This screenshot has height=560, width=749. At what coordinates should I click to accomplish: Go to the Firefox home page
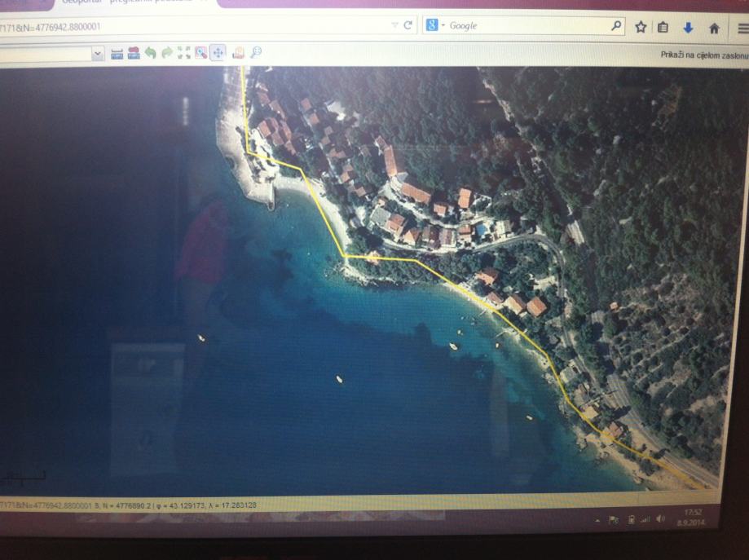pyautogui.click(x=714, y=29)
